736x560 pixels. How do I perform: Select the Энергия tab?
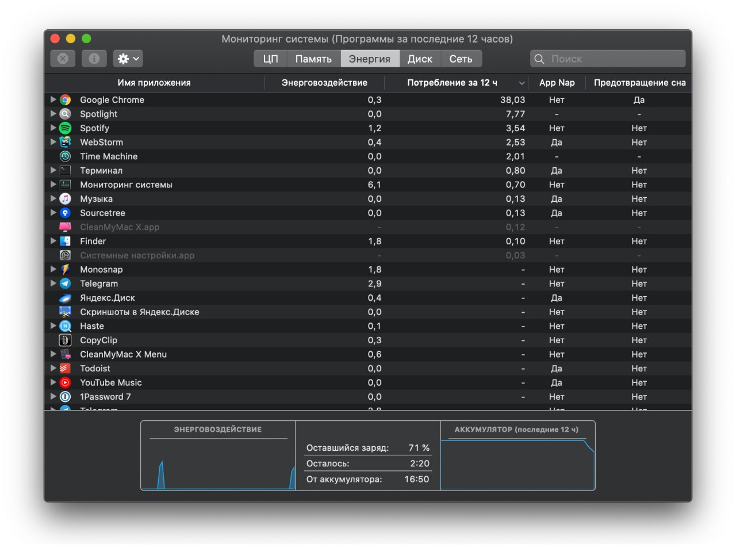370,59
